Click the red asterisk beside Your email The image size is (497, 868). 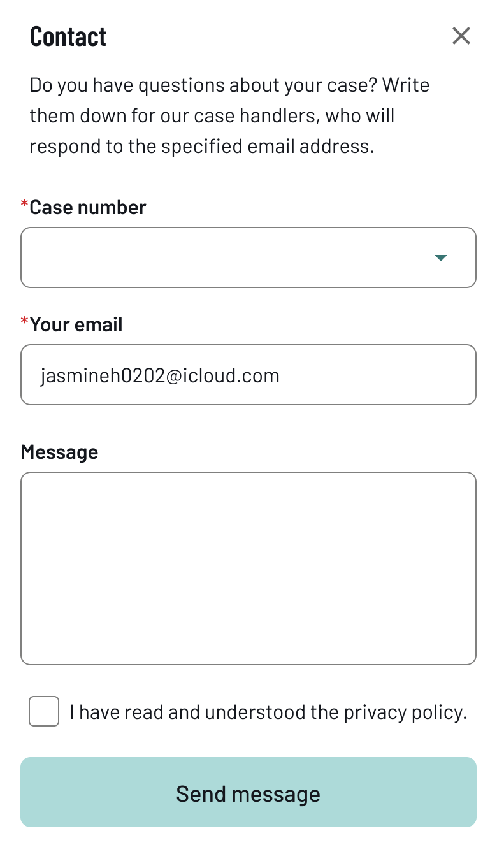click(25, 322)
